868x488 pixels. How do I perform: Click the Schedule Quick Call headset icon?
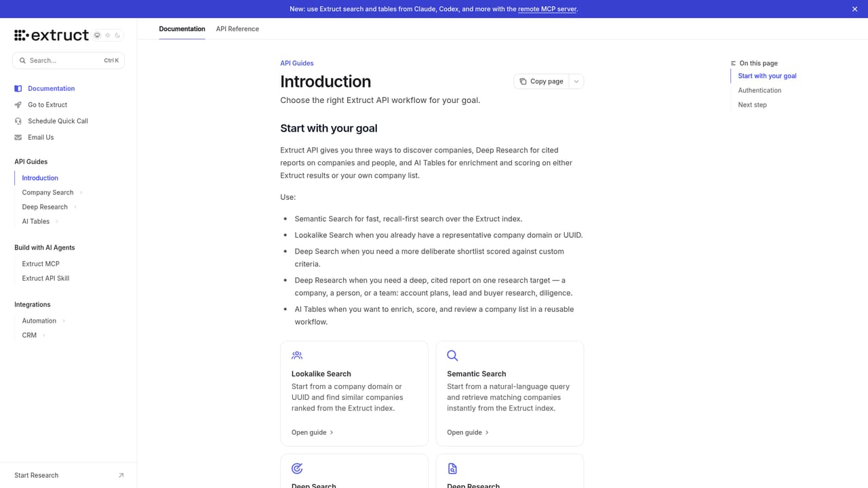pos(18,121)
